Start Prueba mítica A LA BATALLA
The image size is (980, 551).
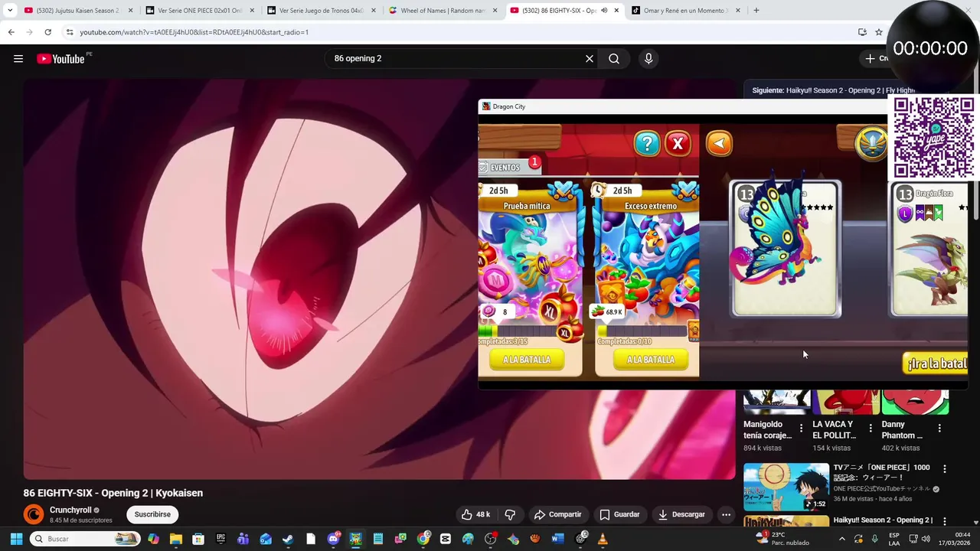click(526, 360)
